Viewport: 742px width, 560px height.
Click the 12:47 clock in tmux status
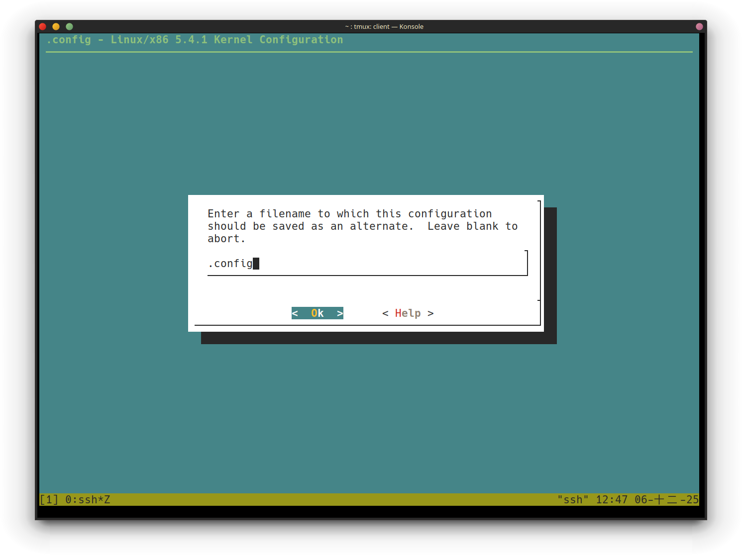pyautogui.click(x=612, y=500)
